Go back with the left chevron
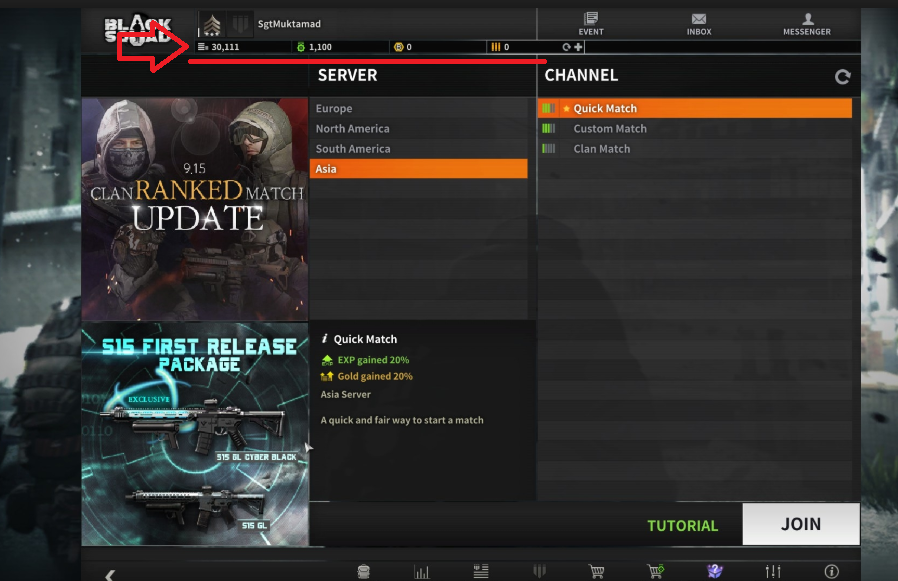The image size is (898, 581). pos(110,574)
